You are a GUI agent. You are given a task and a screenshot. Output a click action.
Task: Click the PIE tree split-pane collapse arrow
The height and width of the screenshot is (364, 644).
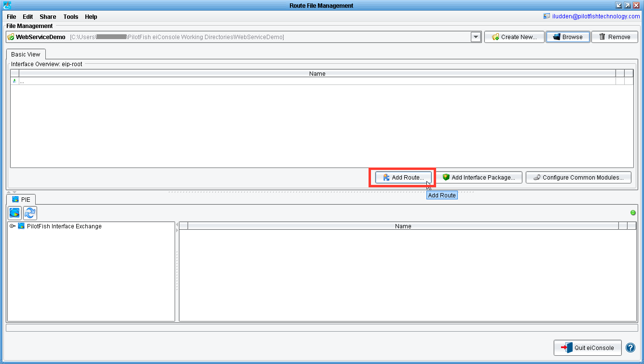click(x=177, y=225)
